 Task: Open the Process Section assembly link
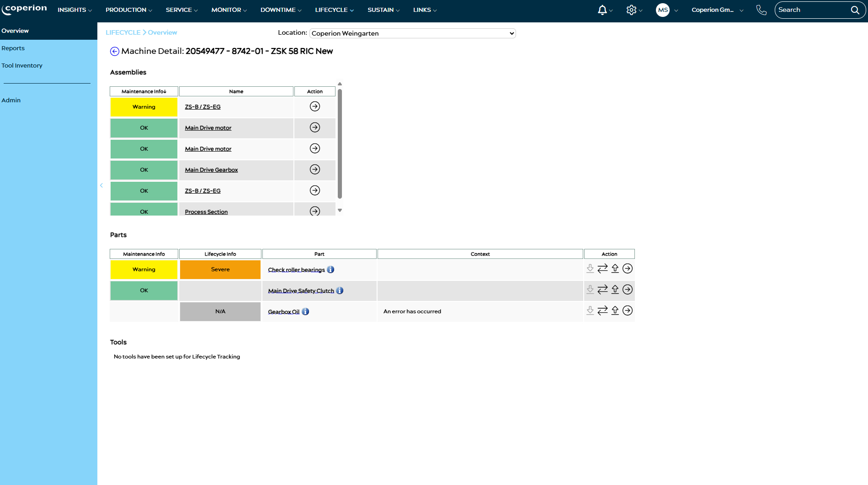point(206,212)
